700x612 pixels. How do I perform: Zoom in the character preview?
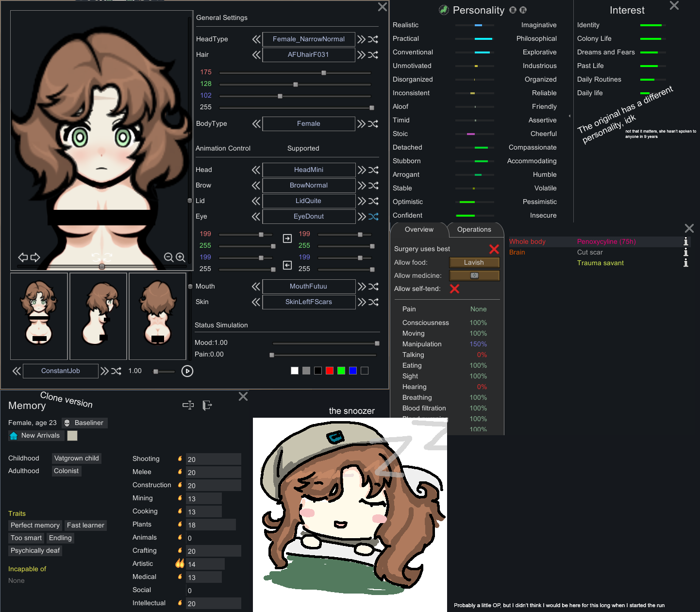tap(181, 257)
